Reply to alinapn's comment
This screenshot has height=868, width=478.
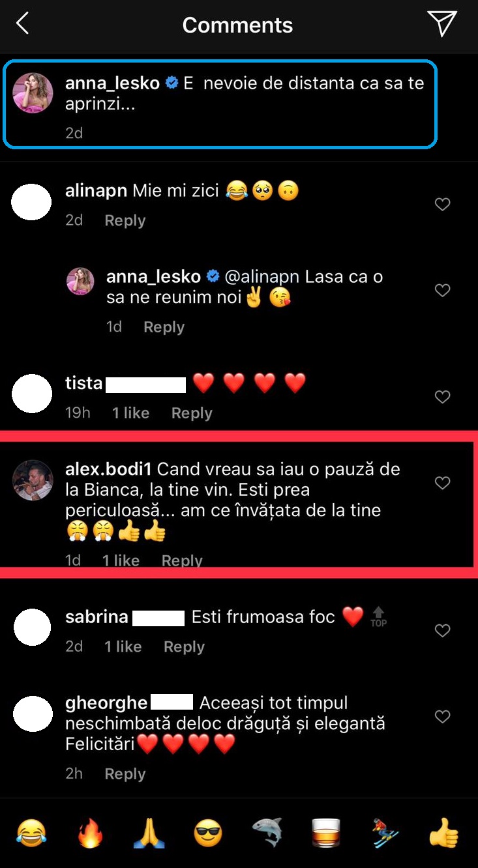(x=125, y=221)
